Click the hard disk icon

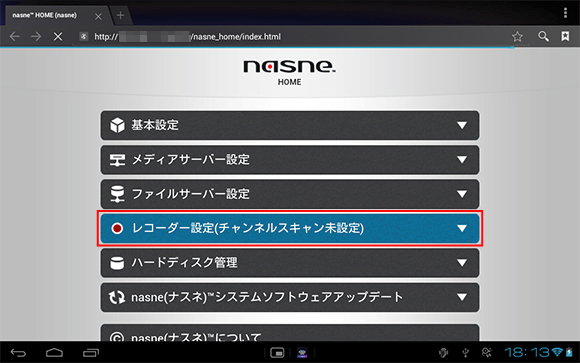[x=117, y=263]
